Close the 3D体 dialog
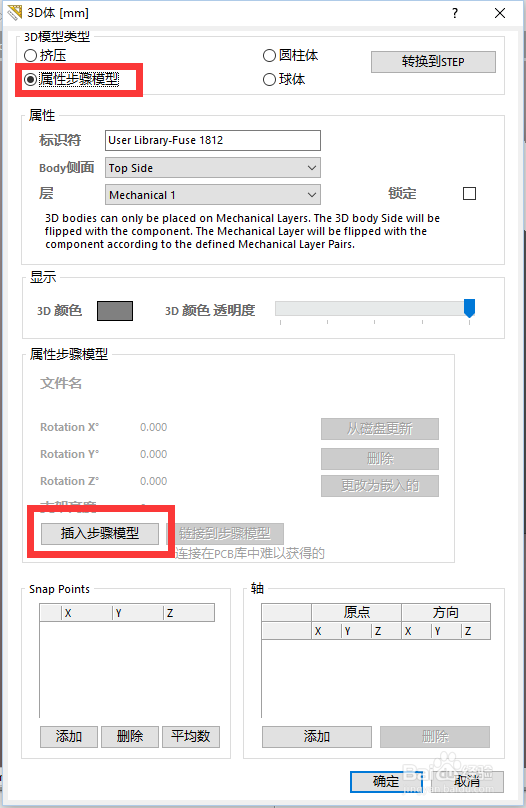526x808 pixels. pos(500,13)
